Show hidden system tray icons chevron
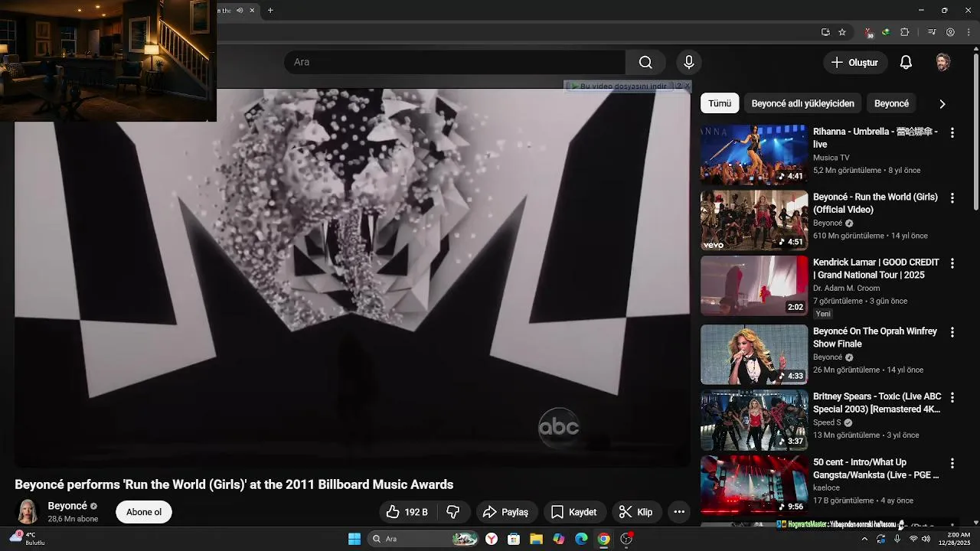980x551 pixels. 864,539
